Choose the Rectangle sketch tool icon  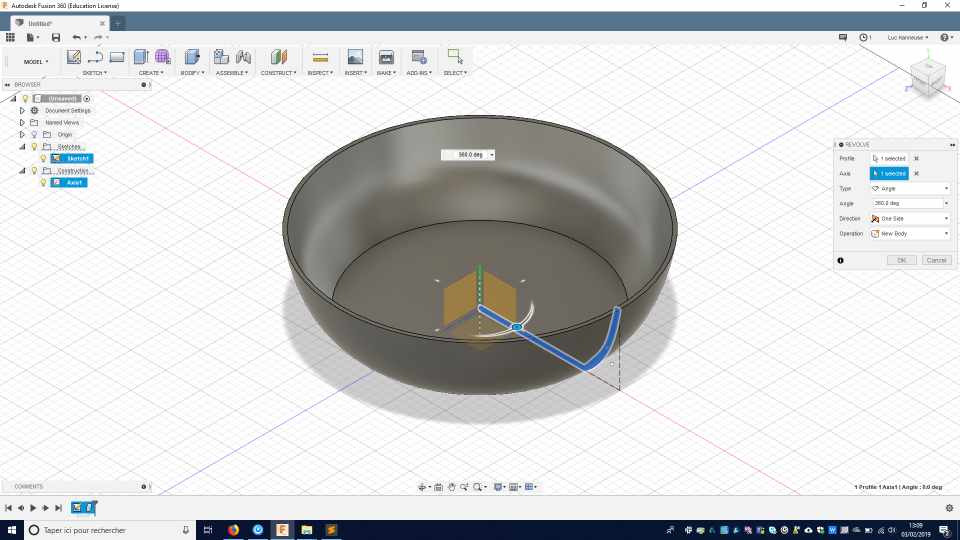click(x=117, y=57)
